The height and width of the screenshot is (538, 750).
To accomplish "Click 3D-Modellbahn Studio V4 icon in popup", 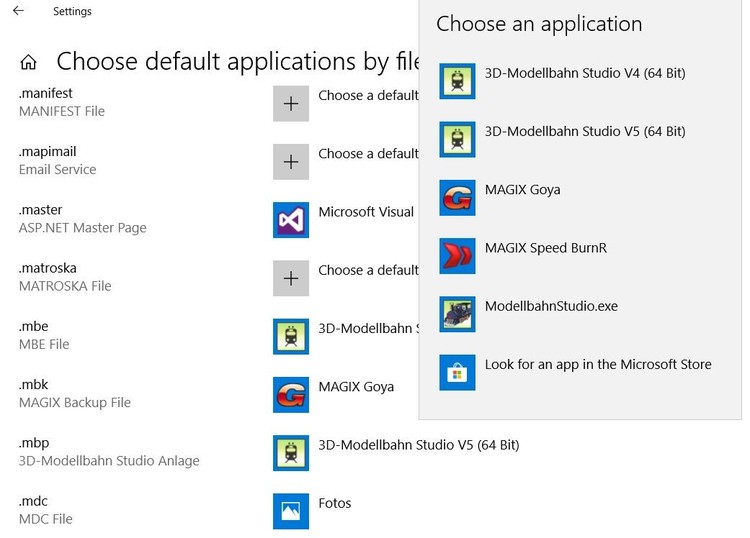I will [x=457, y=81].
